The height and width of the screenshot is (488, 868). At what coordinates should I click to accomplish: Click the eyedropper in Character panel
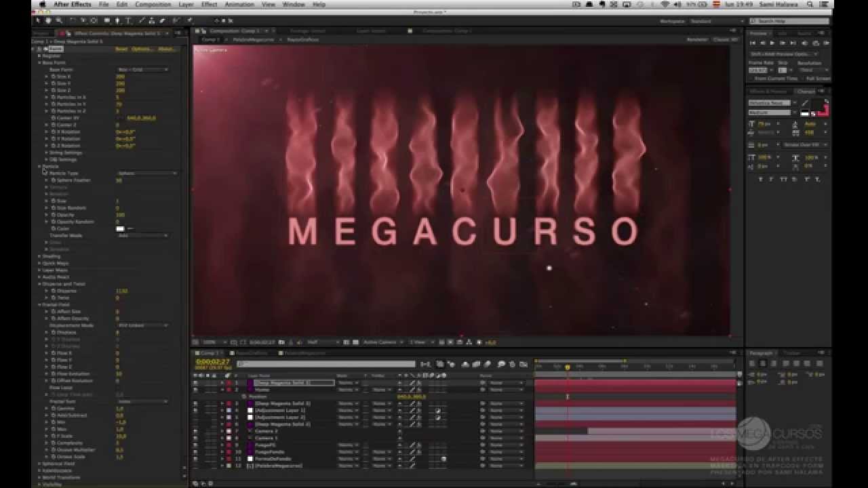(x=804, y=104)
